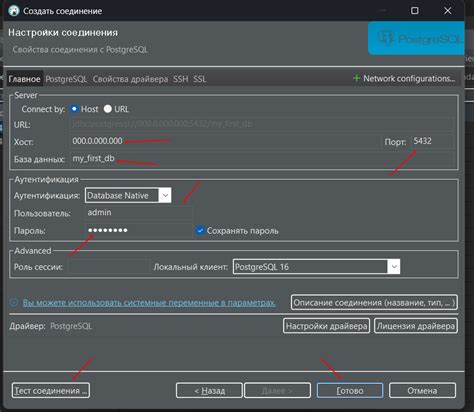Click the Тест соединения button
The height and width of the screenshot is (412, 474).
pos(51,390)
